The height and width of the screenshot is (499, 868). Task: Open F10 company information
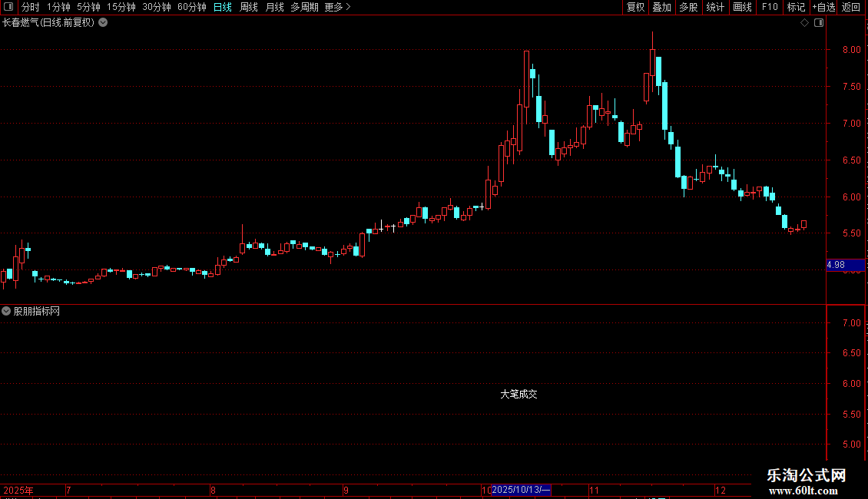(x=770, y=7)
